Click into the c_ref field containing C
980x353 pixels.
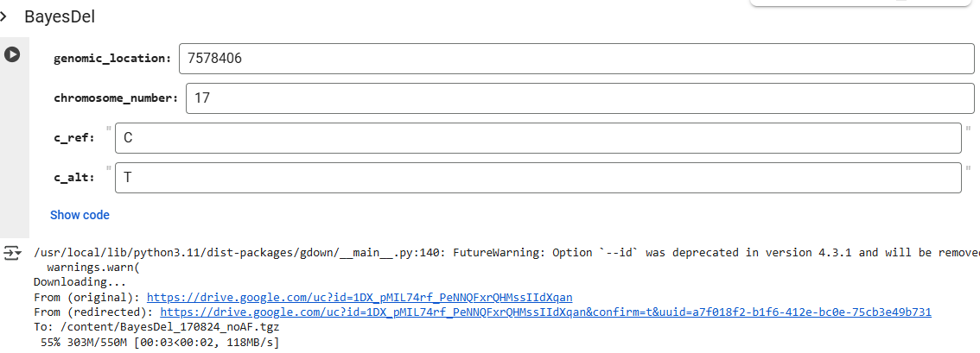(538, 138)
